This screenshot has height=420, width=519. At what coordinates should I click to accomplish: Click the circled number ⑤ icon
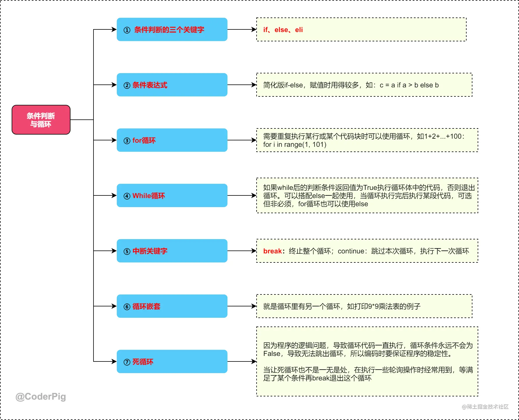(127, 251)
